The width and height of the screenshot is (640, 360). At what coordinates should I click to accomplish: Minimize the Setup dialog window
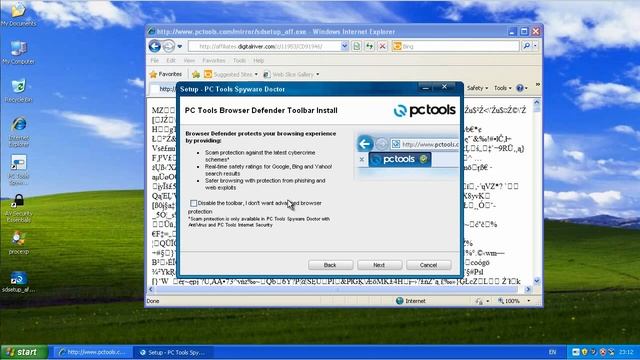[x=426, y=87]
